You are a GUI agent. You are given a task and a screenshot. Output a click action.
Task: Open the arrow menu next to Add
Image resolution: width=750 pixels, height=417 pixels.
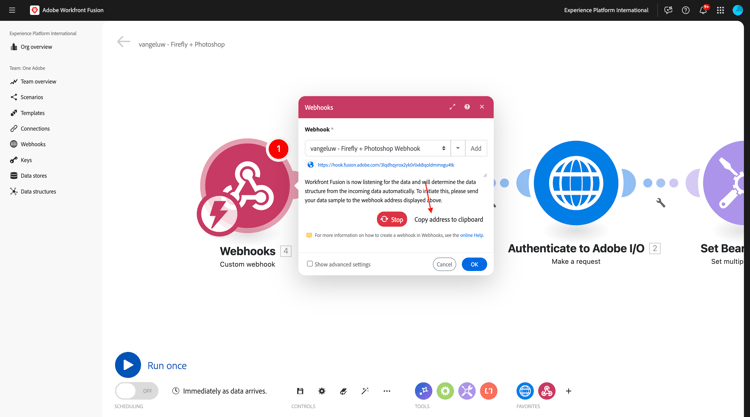point(457,149)
